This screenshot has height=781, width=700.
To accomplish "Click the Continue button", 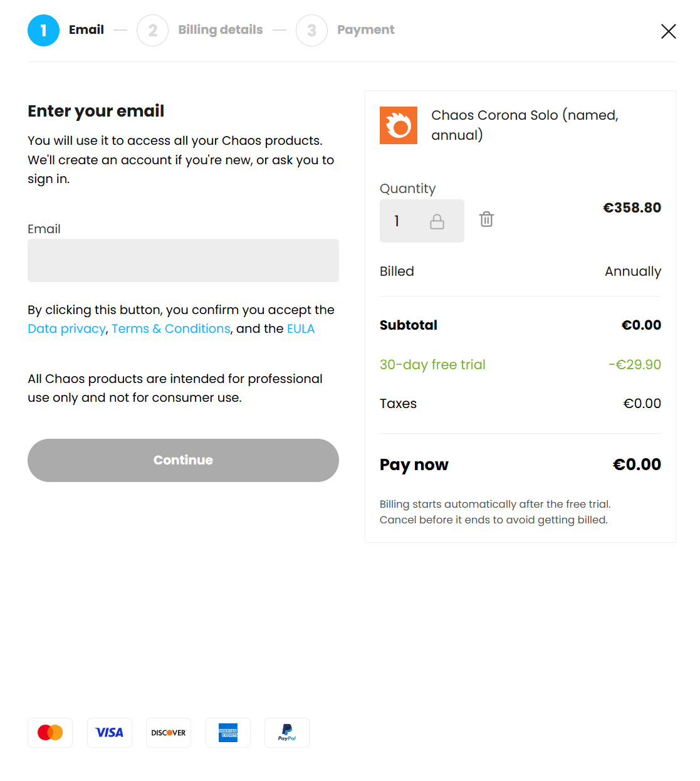I will click(183, 460).
